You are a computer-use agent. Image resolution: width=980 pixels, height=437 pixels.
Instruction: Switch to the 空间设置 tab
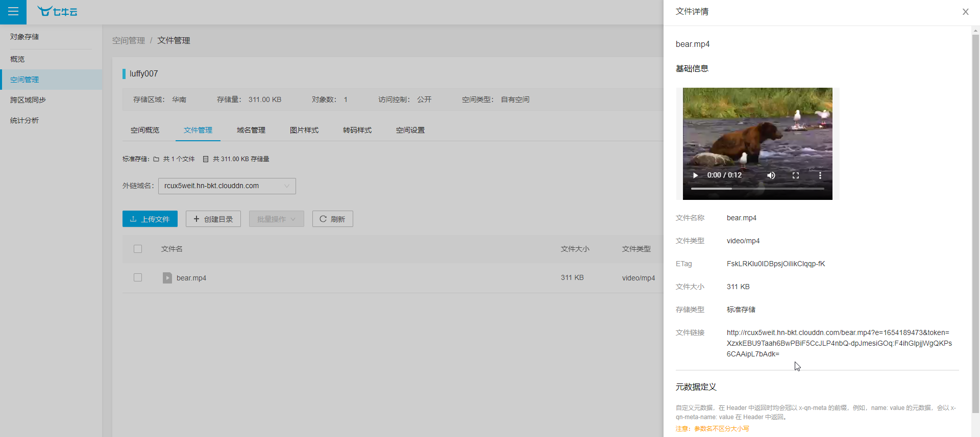410,130
